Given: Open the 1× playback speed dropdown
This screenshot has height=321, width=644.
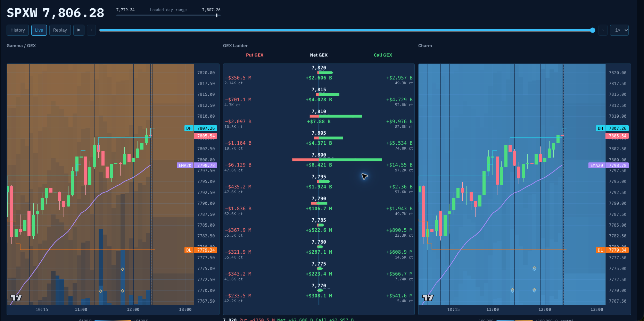Looking at the screenshot, I should point(619,30).
